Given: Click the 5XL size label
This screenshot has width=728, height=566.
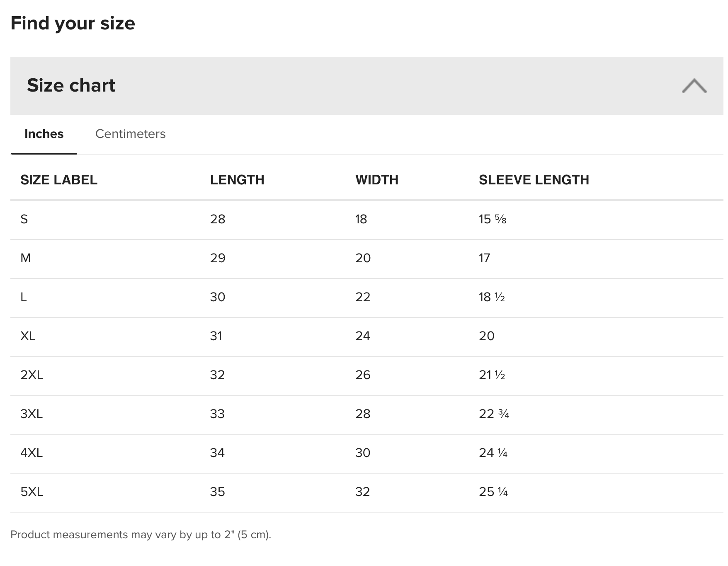Looking at the screenshot, I should click(x=32, y=492).
